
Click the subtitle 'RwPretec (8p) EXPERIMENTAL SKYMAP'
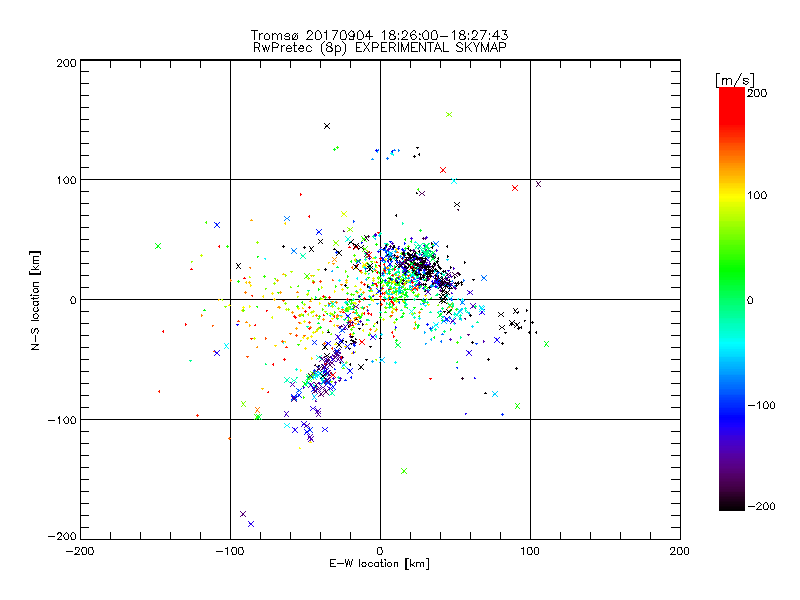click(x=380, y=48)
